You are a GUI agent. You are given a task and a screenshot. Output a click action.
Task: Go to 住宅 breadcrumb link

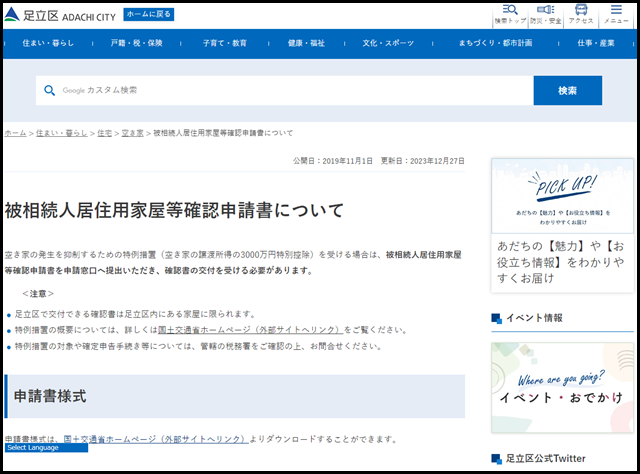click(x=104, y=133)
